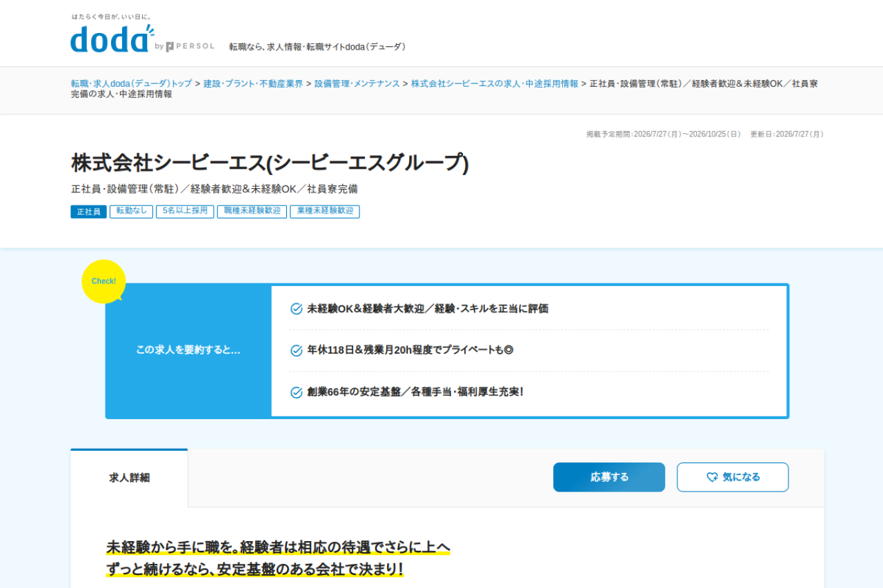Open 転職・求人doda（デューダ）トップ breadcrumb link

click(131, 83)
